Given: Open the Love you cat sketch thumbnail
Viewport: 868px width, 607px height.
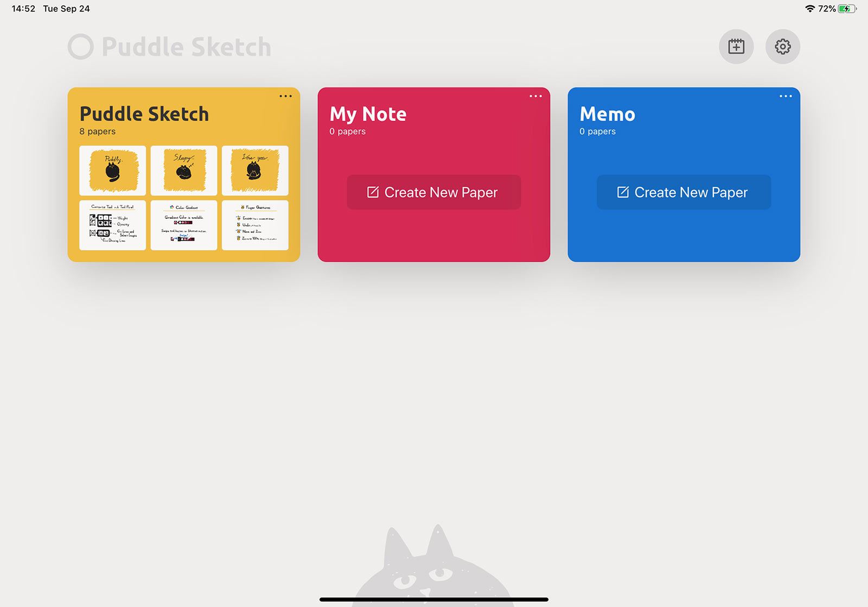Looking at the screenshot, I should click(255, 170).
